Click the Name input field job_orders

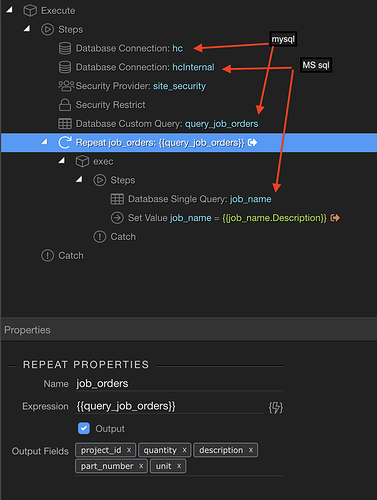[x=179, y=384]
